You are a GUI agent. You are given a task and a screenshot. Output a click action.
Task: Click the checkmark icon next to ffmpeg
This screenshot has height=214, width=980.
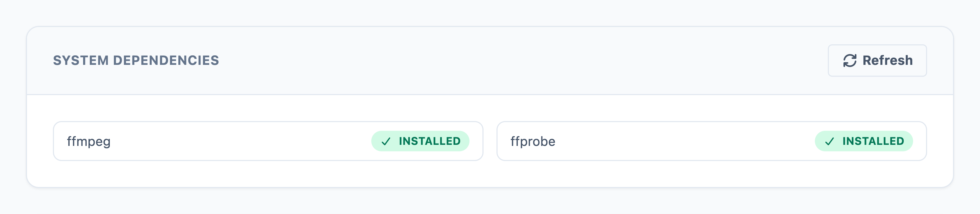click(x=386, y=142)
